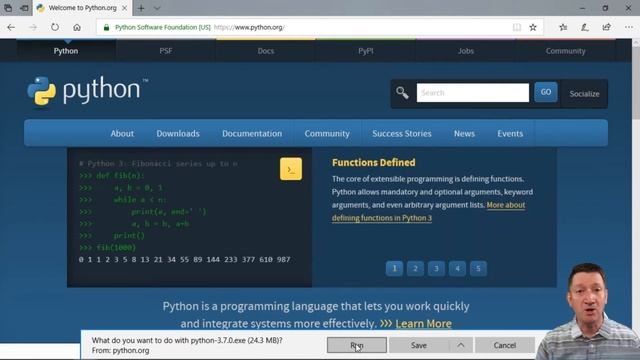Click the add notes pen icon
The height and width of the screenshot is (360, 640).
584,27
